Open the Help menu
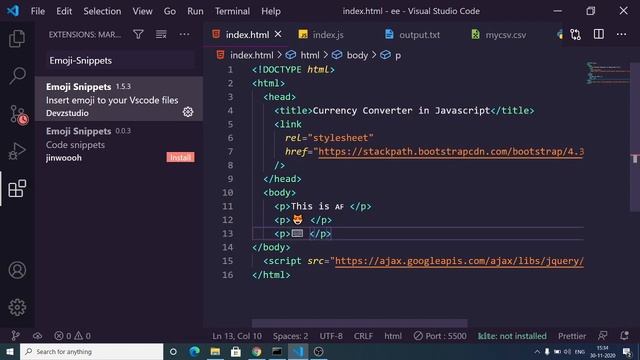The height and width of the screenshot is (360, 640). (x=271, y=11)
